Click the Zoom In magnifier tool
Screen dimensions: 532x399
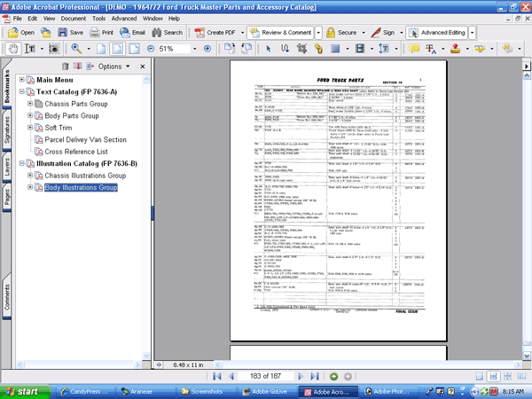(76, 49)
